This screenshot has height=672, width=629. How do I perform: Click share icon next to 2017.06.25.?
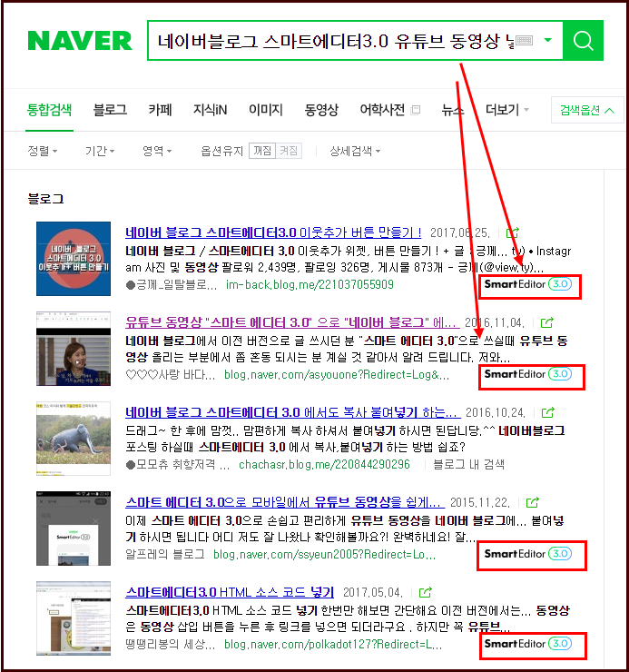tap(513, 232)
